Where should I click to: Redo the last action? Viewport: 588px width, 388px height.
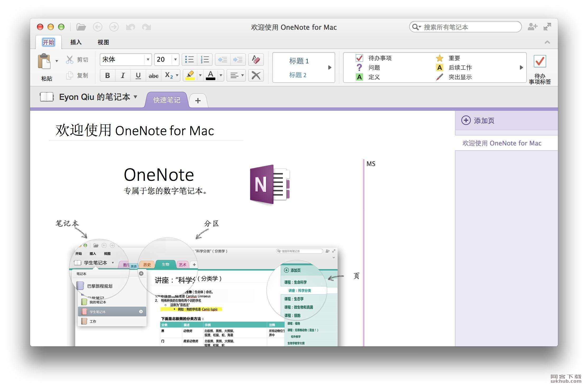point(146,27)
